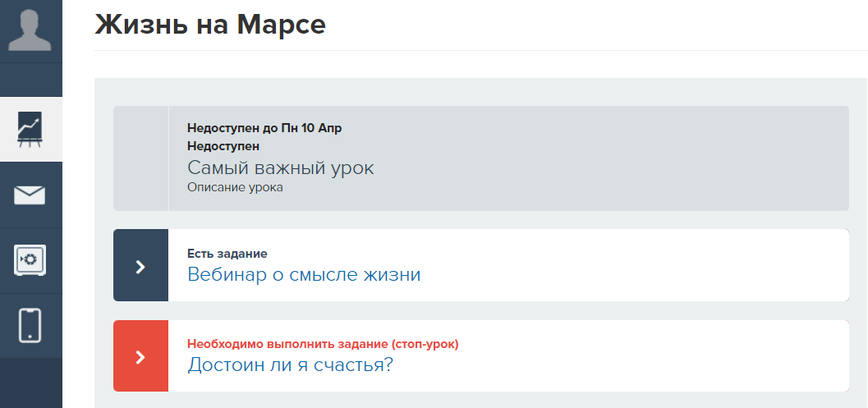Open messages via the envelope icon
Image resolution: width=868 pixels, height=408 pixels.
30,195
